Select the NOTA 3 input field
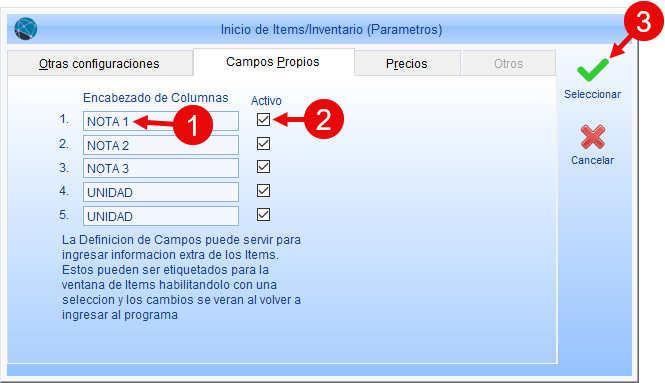 (x=161, y=168)
